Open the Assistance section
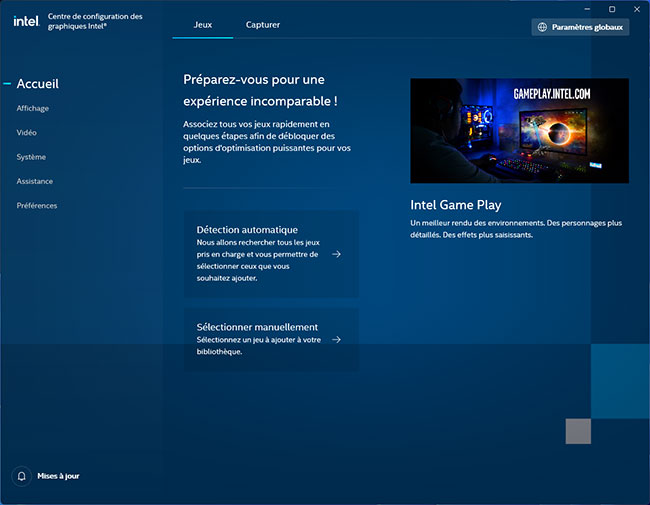 (x=35, y=181)
